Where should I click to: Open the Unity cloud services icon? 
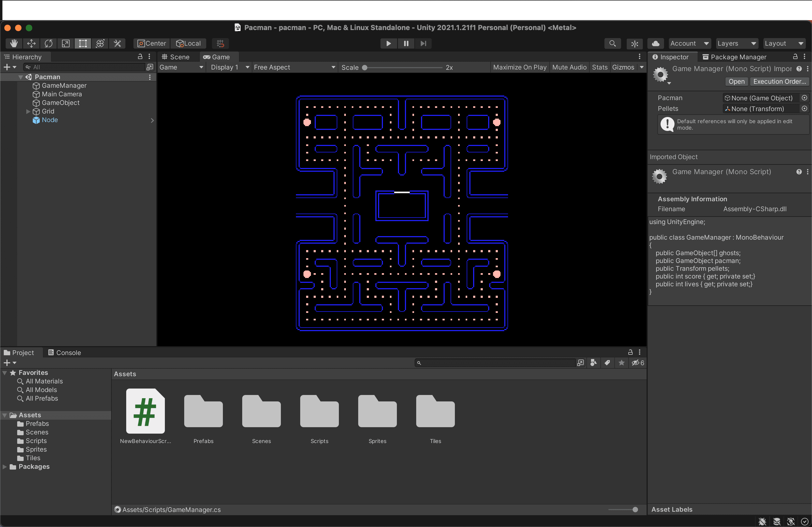pos(655,43)
